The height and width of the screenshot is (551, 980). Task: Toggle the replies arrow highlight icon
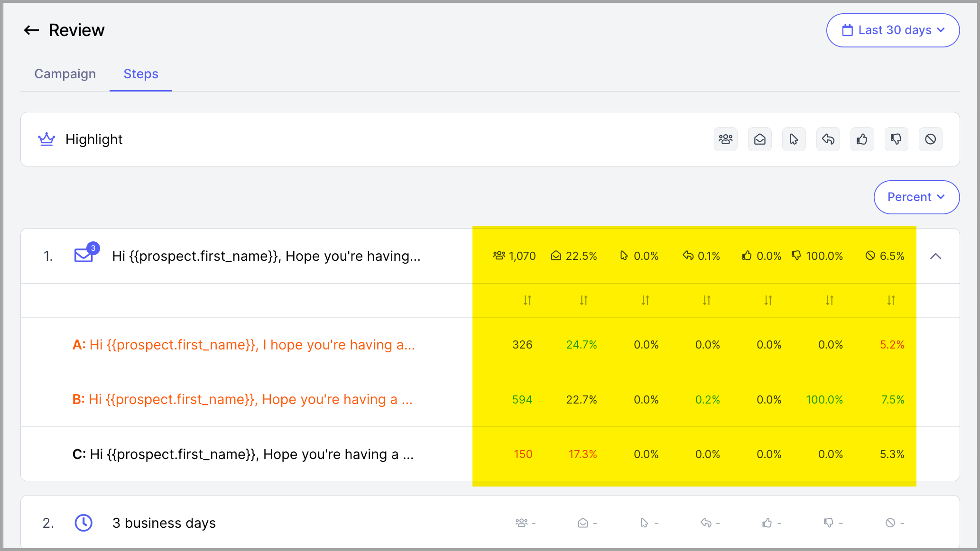[x=828, y=139]
